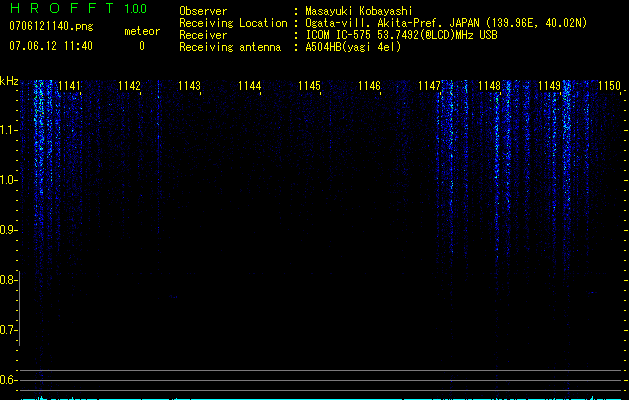Select the version number 1.0.0
Screen dimensions: 629x400
point(136,8)
